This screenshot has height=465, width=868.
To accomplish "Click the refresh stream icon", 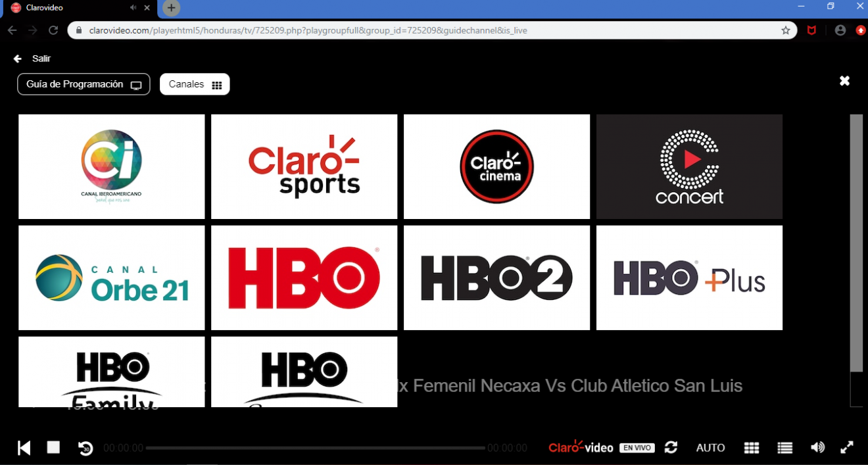I will point(671,447).
